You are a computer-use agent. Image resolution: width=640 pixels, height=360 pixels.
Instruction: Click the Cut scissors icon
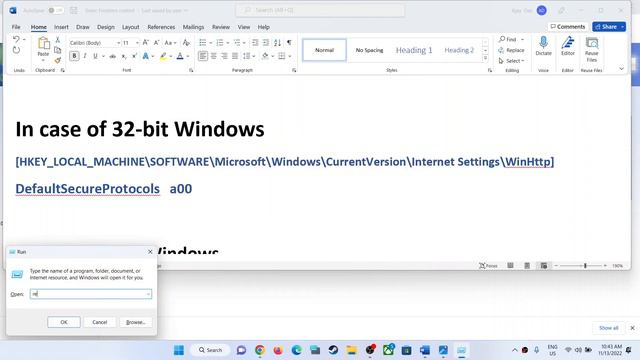58,40
